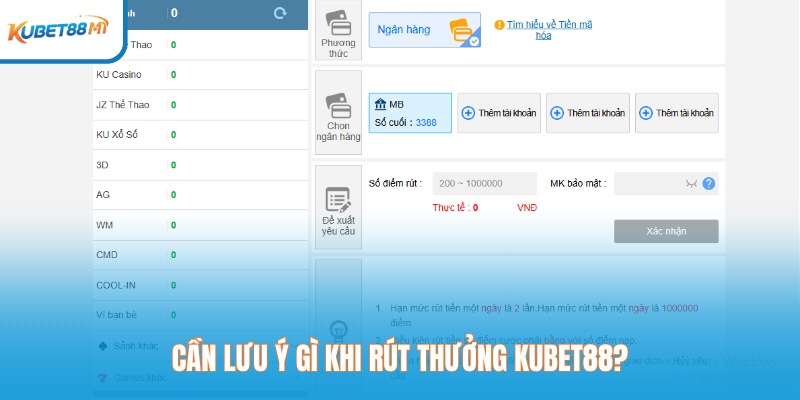
Task: Select WM wallet row
Action: coord(201,225)
